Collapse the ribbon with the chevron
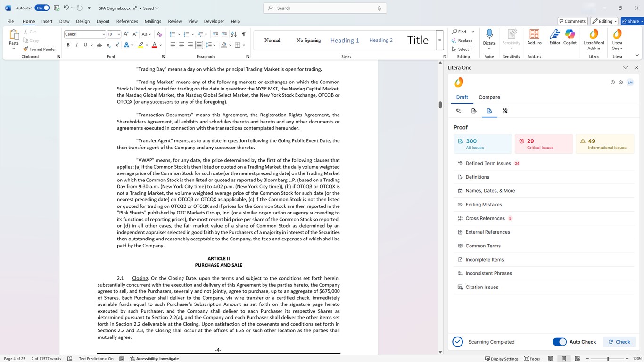Image resolution: width=644 pixels, height=362 pixels. coord(637,56)
